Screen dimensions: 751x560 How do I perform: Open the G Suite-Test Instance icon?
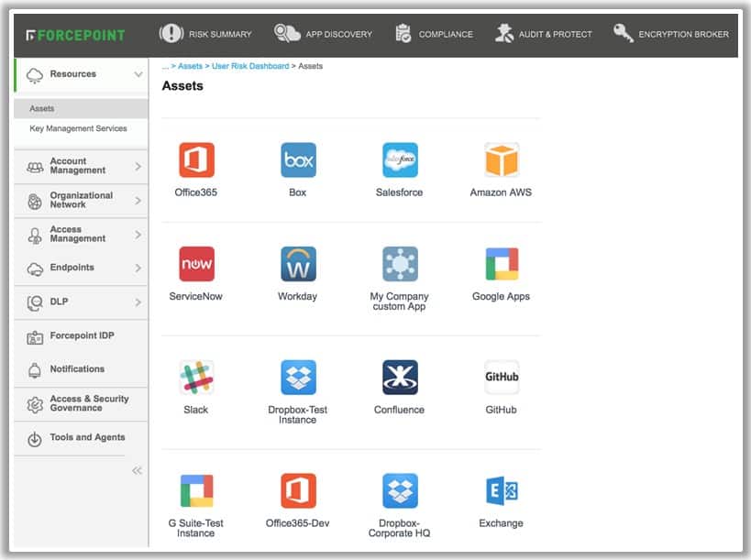196,490
